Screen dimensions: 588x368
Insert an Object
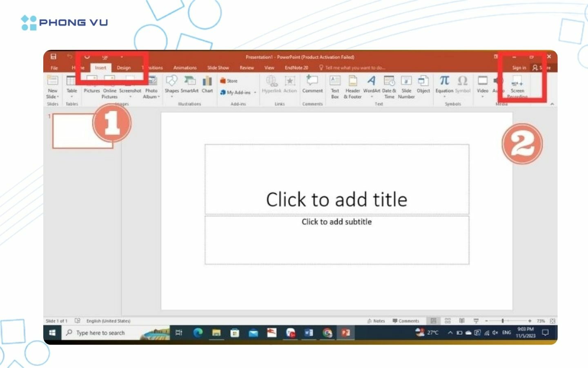click(x=423, y=85)
